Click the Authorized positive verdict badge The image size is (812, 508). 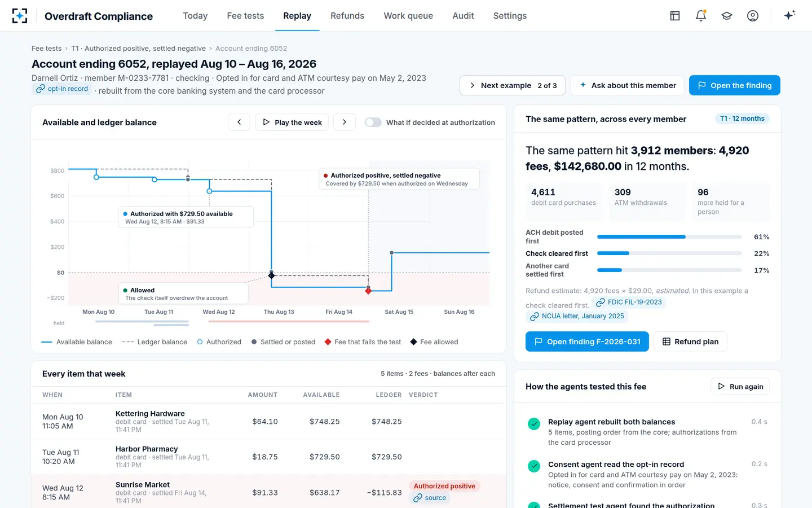coord(444,486)
